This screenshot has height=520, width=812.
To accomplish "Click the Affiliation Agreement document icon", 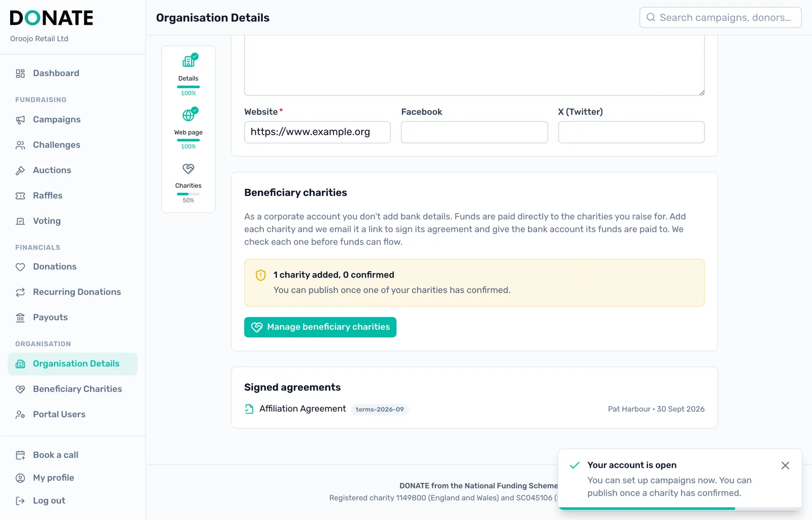I will [249, 409].
